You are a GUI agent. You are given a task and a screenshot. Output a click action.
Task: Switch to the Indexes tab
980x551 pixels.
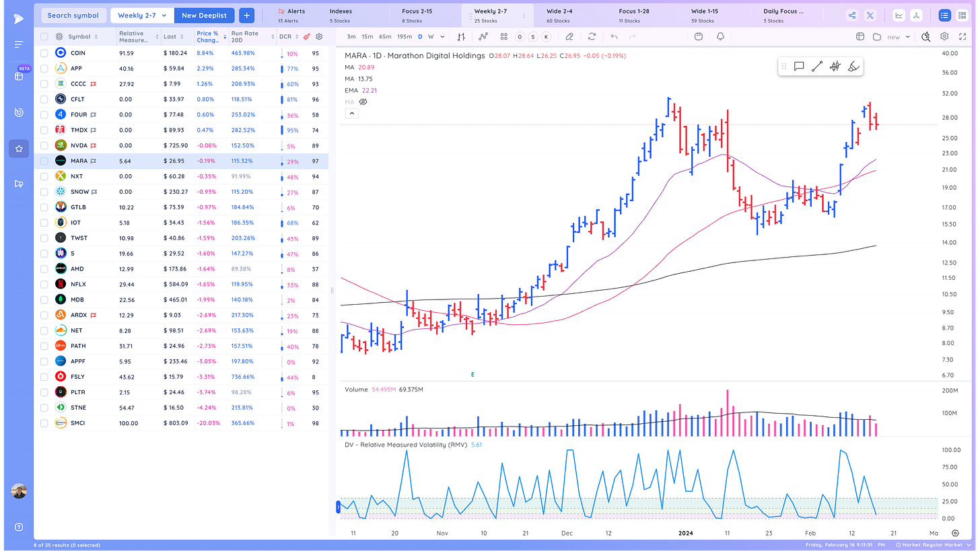tap(341, 15)
